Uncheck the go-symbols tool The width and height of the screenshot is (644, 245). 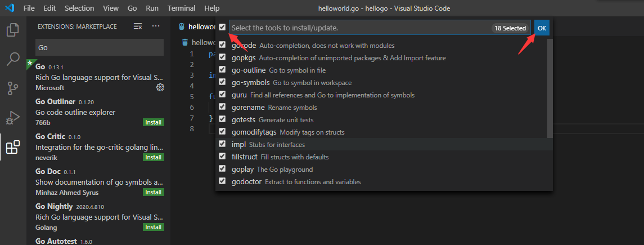click(222, 82)
